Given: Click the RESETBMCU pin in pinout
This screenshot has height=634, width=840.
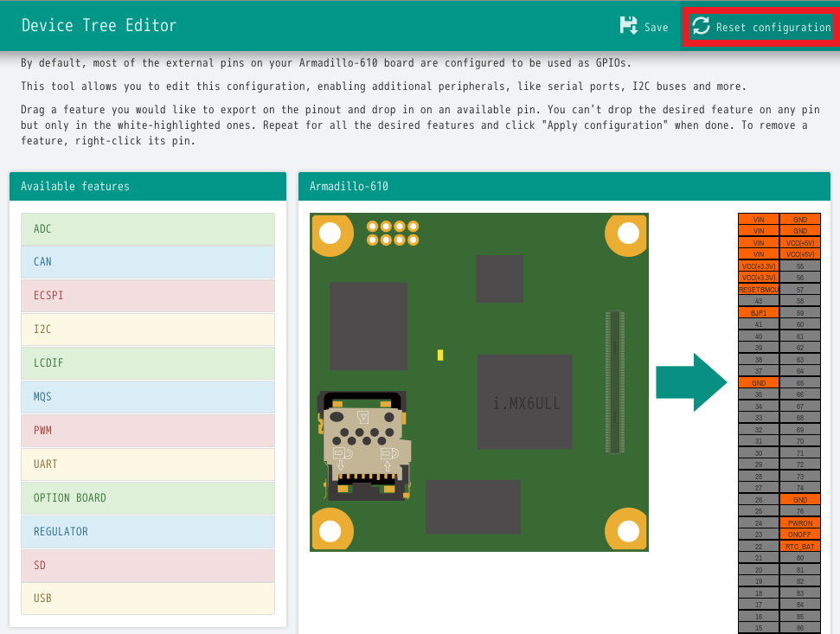Looking at the screenshot, I should 759,290.
